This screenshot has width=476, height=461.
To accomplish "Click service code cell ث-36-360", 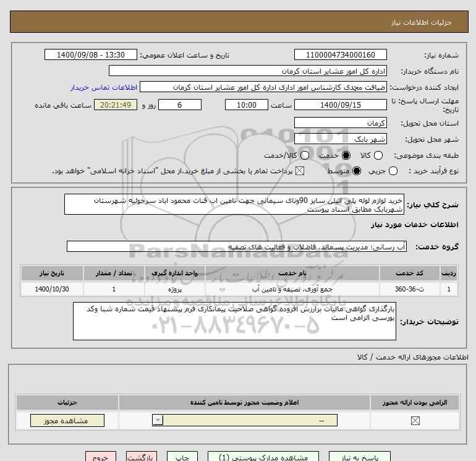I will pos(409,289).
